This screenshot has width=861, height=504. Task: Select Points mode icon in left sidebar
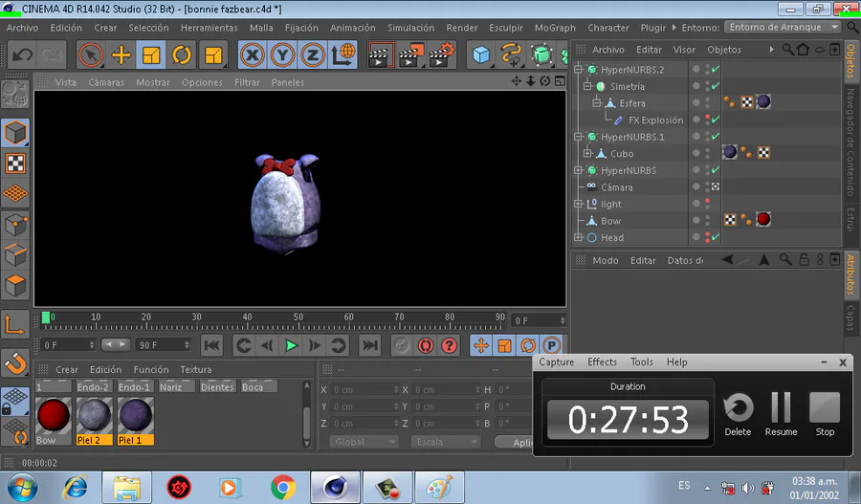pos(14,225)
